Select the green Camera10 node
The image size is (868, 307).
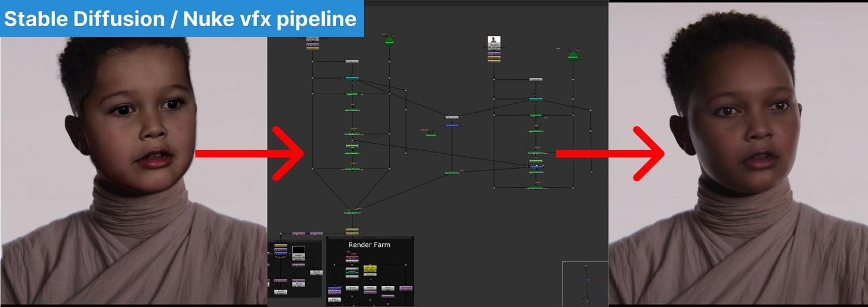(x=573, y=57)
